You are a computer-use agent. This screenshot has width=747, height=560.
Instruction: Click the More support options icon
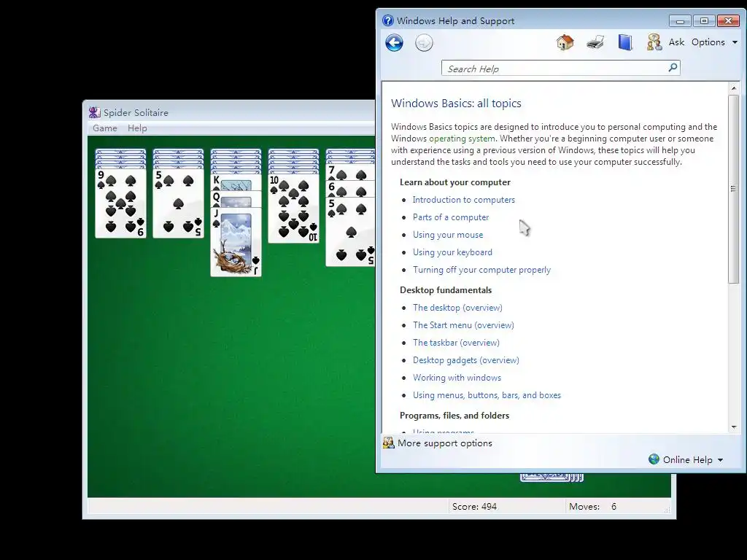389,443
